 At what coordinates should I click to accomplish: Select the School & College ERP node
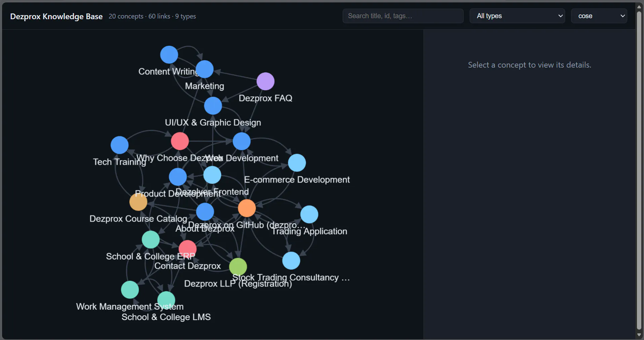pos(151,239)
